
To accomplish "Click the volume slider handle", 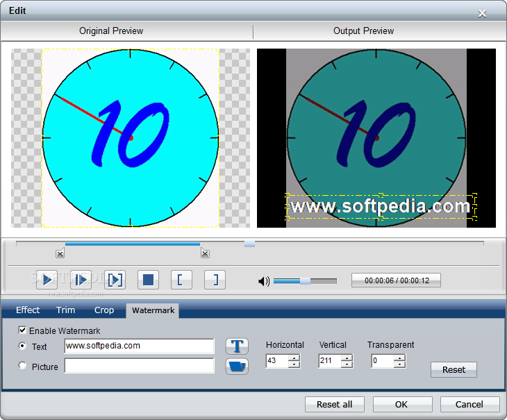I will point(305,281).
